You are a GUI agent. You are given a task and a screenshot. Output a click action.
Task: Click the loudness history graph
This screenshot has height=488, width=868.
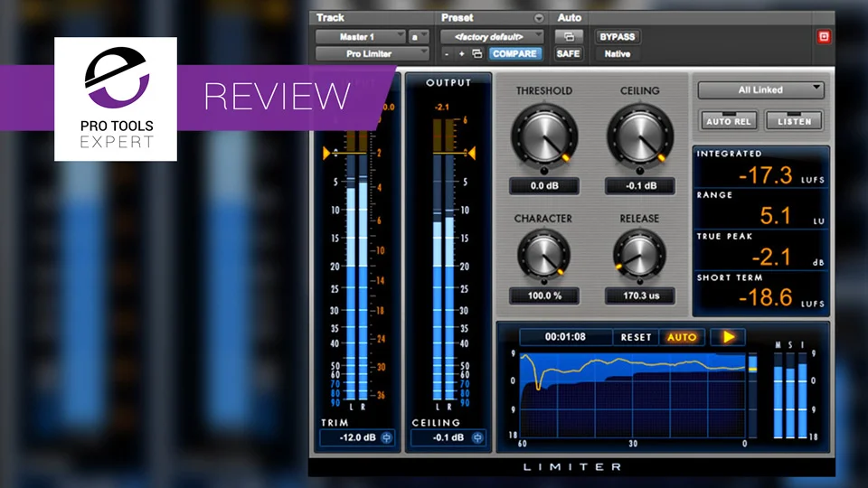click(x=633, y=395)
